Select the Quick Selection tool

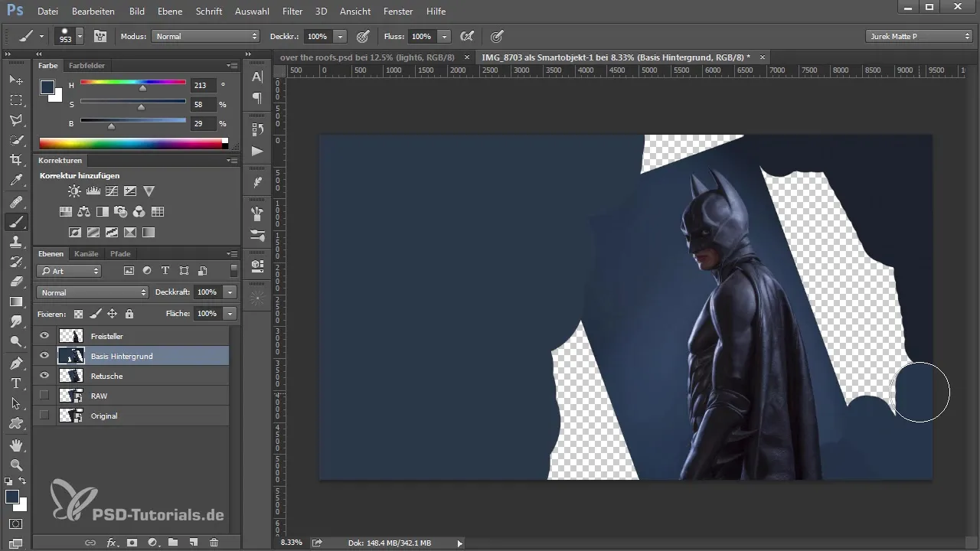[x=16, y=140]
